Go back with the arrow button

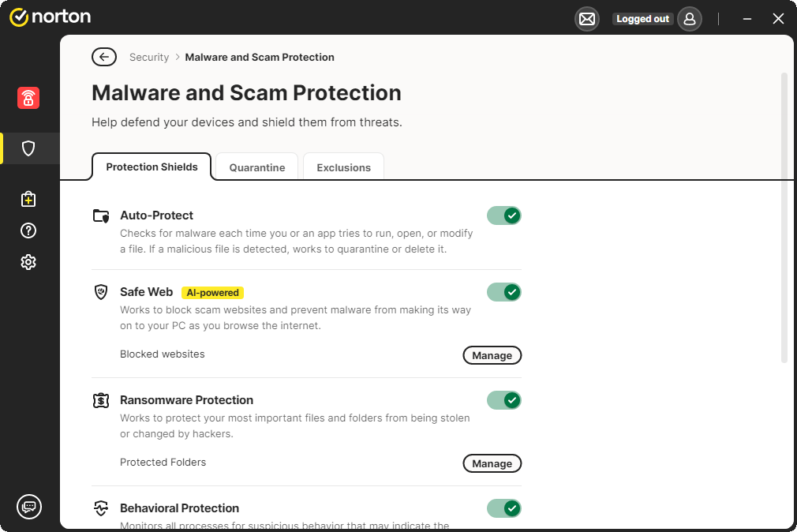pos(104,57)
